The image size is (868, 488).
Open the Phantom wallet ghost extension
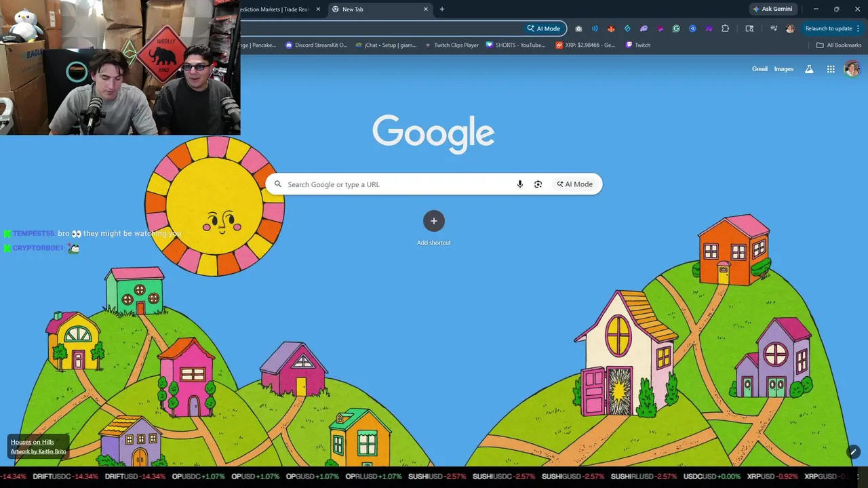click(x=644, y=28)
